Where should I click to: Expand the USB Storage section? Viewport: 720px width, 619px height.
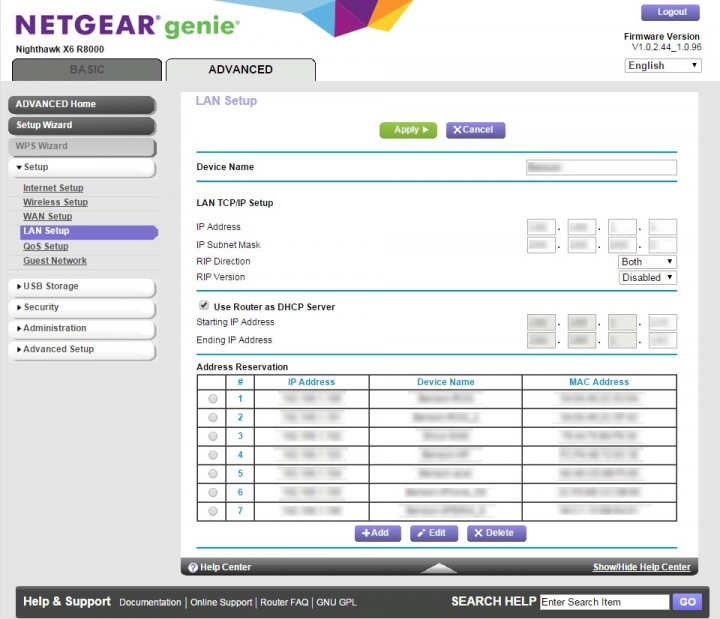(82, 287)
